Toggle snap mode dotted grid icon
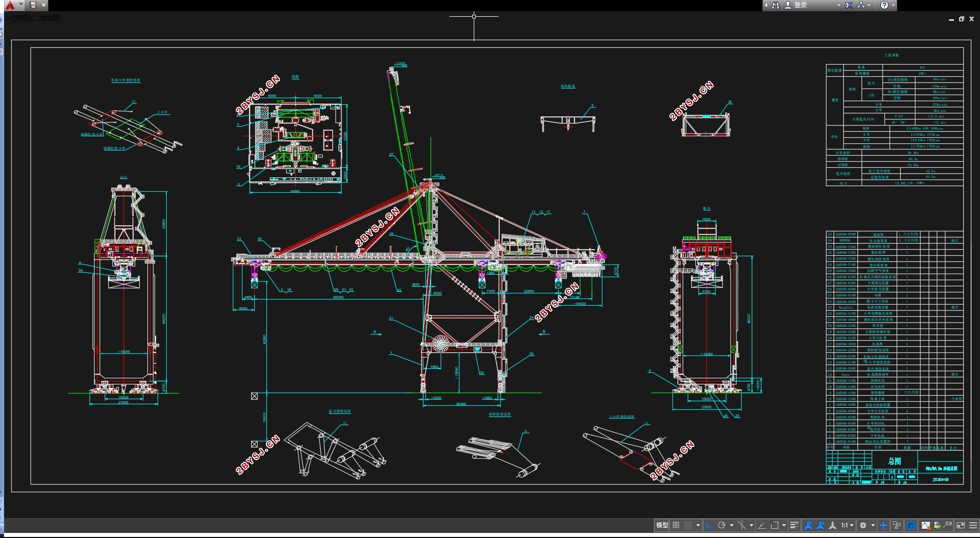980x538 pixels. tap(688, 525)
